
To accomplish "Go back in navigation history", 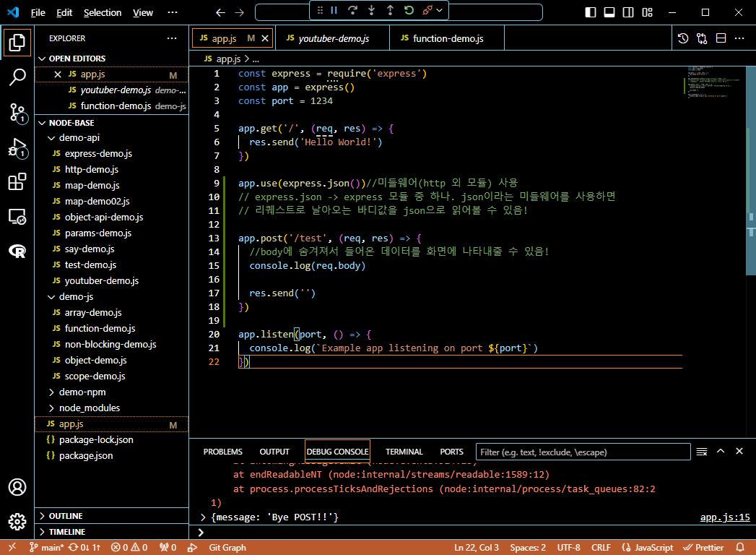I will click(220, 12).
